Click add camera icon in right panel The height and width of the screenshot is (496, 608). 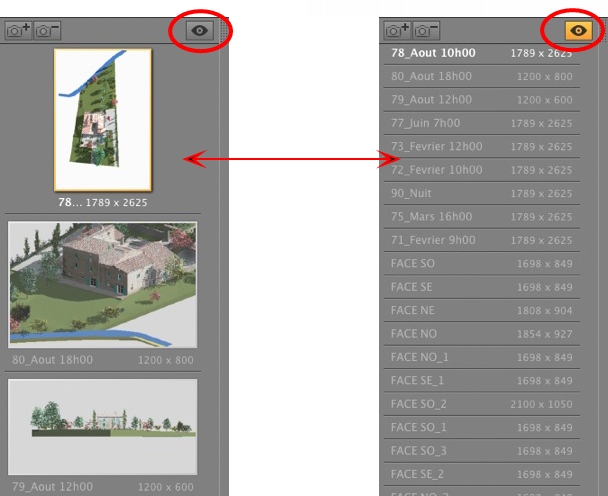pos(398,31)
